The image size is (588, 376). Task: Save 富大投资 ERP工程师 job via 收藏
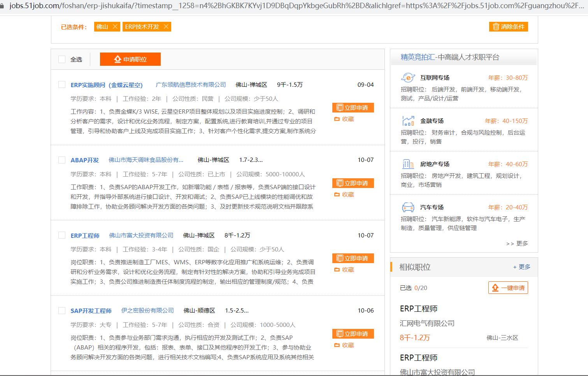pyautogui.click(x=344, y=270)
